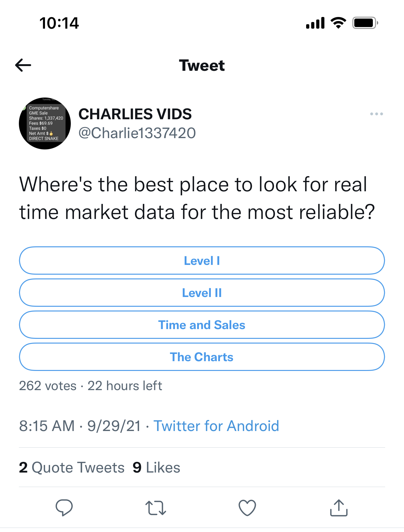404x532 pixels.
Task: Select Time and Sales poll option
Action: [202, 325]
